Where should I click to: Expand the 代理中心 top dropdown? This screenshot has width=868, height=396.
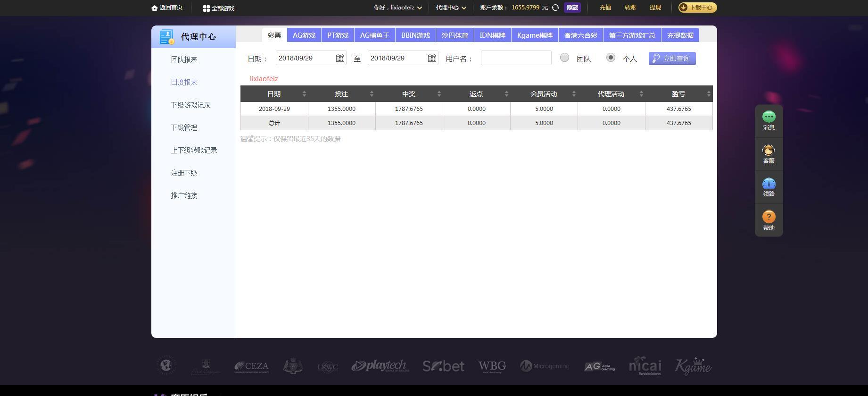click(464, 8)
